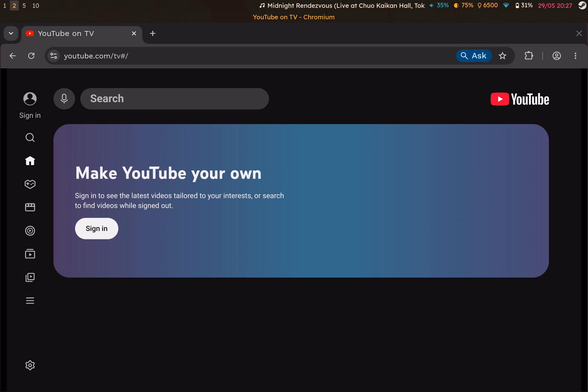The image size is (588, 392).
Task: Click the Ask button in address bar
Action: 474,56
